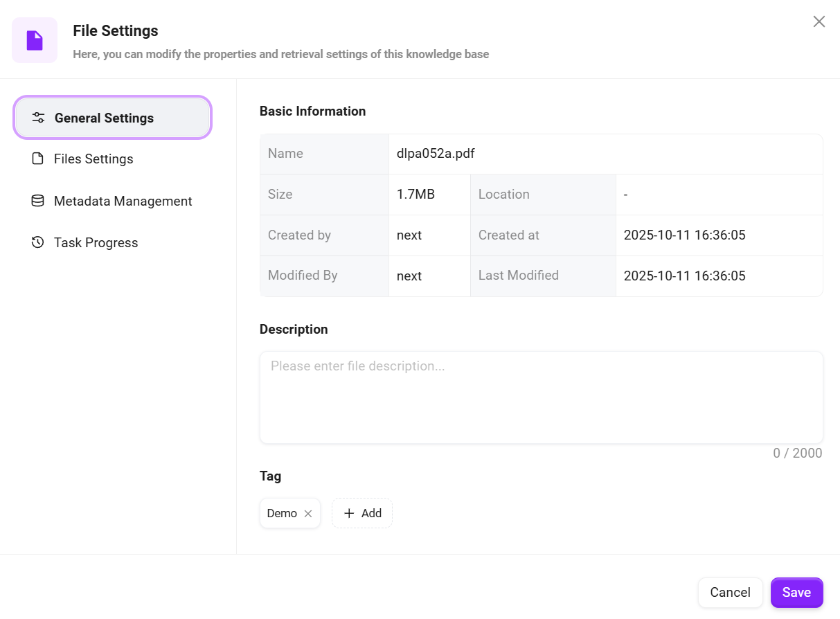Screen dimensions: 840x619
Task: Click the sliders icon beside General Settings
Action: coord(38,118)
